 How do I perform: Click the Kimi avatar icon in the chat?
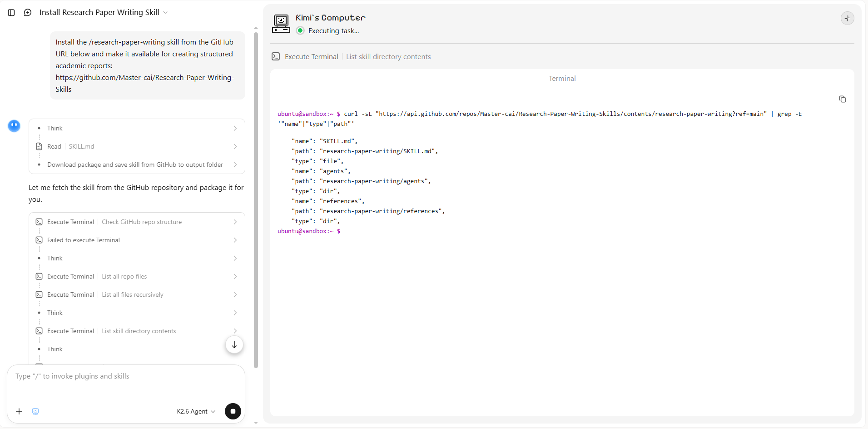tap(14, 126)
